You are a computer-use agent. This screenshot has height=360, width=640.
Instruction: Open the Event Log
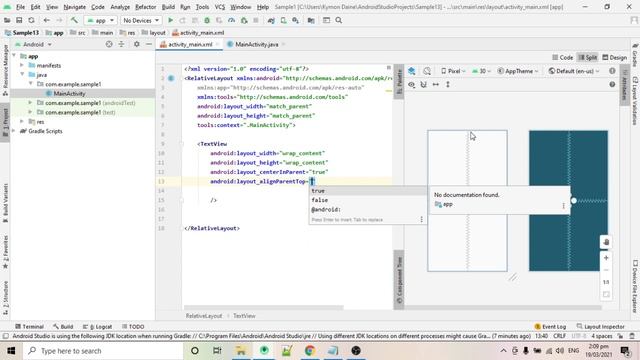click(x=550, y=327)
